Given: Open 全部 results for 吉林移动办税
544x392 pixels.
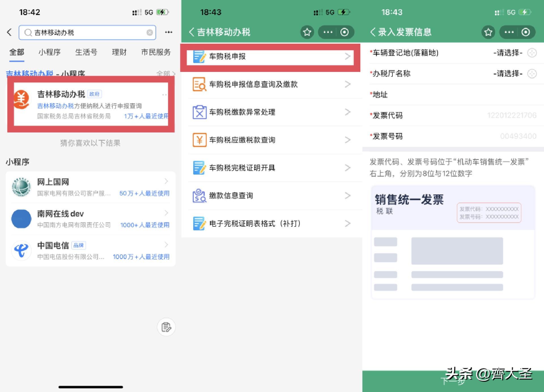Looking at the screenshot, I should pos(166,74).
